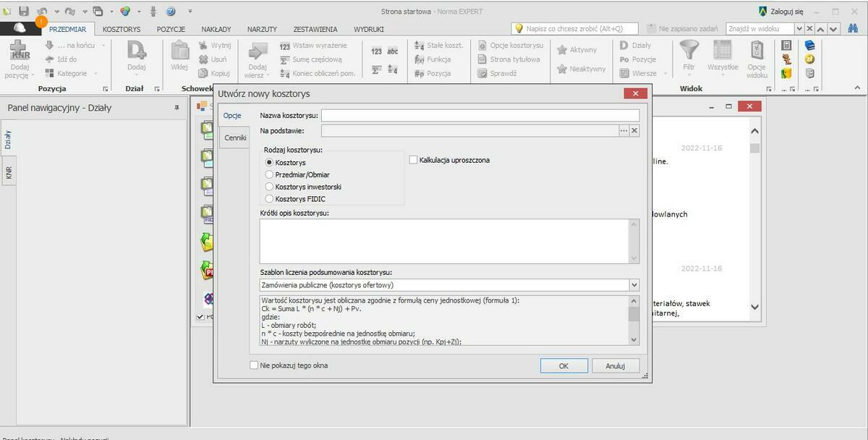
Task: Click the Dodaj pozycję KNR icon
Action: (x=20, y=51)
